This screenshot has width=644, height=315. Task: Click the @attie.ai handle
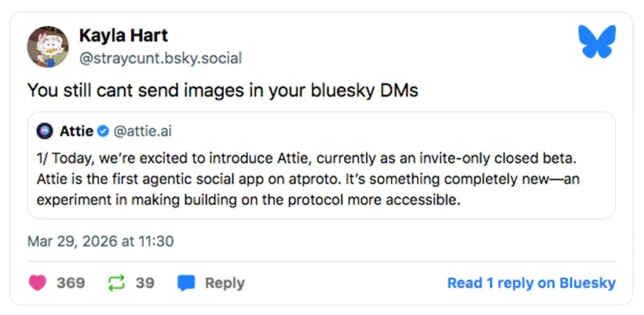142,131
